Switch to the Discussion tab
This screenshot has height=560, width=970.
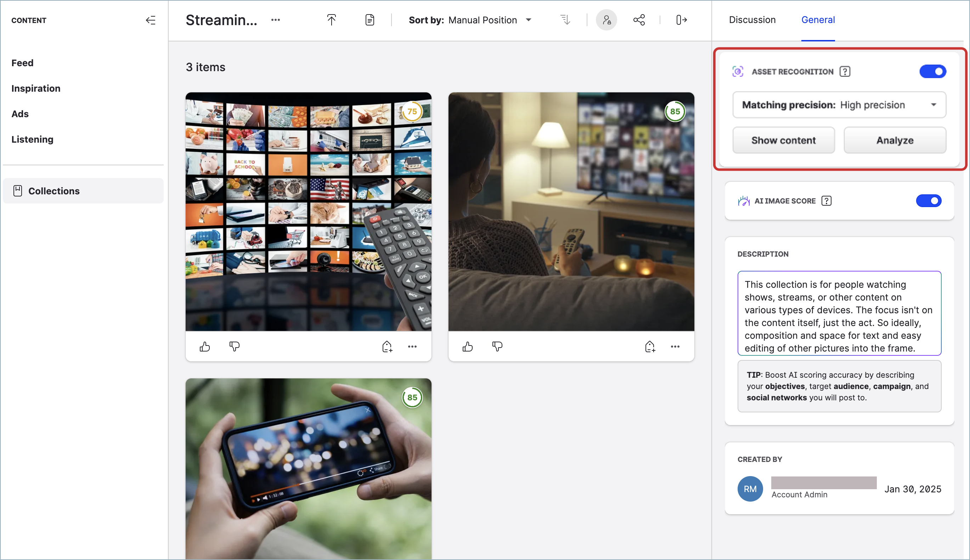[x=752, y=20]
